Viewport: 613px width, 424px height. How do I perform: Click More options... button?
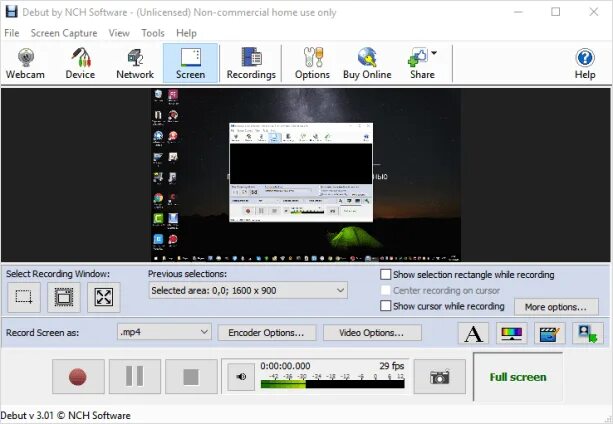tap(556, 307)
